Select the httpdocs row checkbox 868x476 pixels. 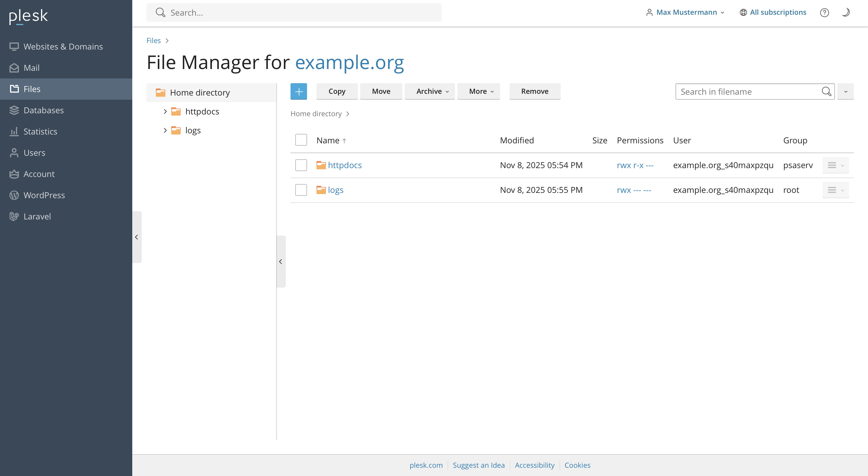(x=301, y=165)
